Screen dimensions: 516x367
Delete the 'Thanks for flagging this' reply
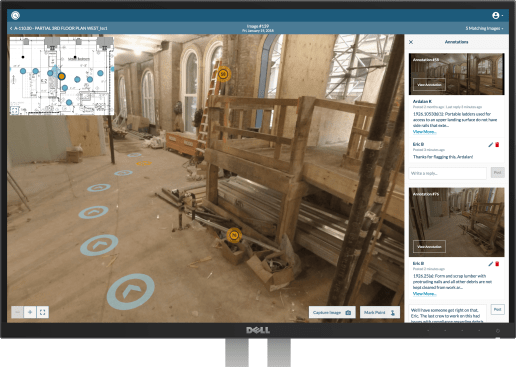point(497,145)
